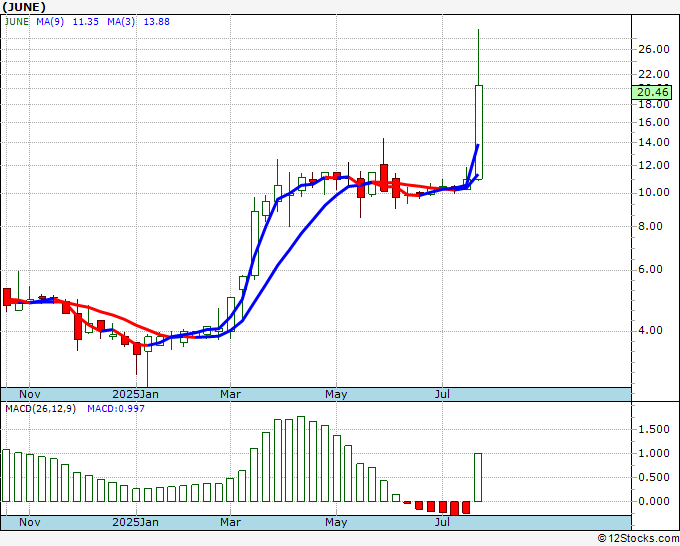Select the MA(9) legend label
Screen dimensions: 680x546
tap(51, 20)
